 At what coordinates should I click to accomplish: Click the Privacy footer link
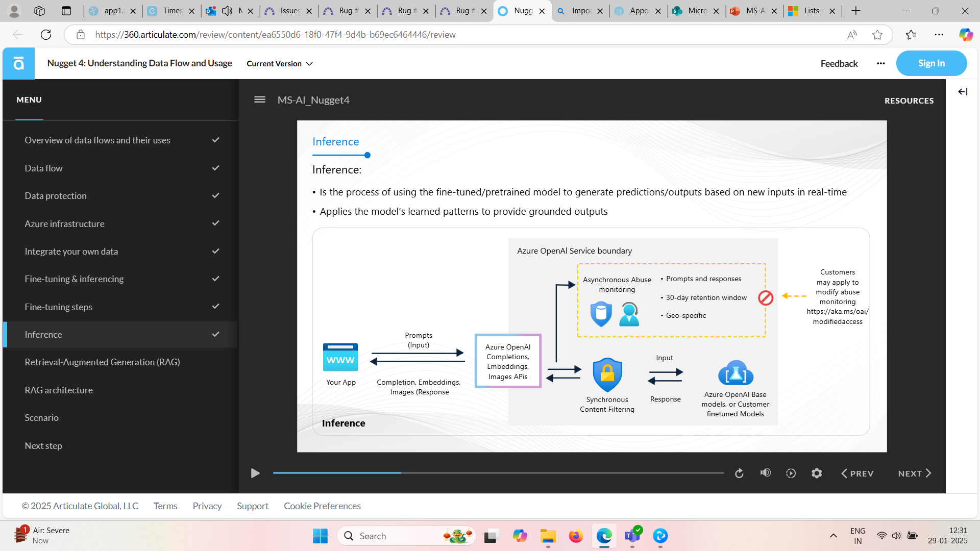[207, 506]
